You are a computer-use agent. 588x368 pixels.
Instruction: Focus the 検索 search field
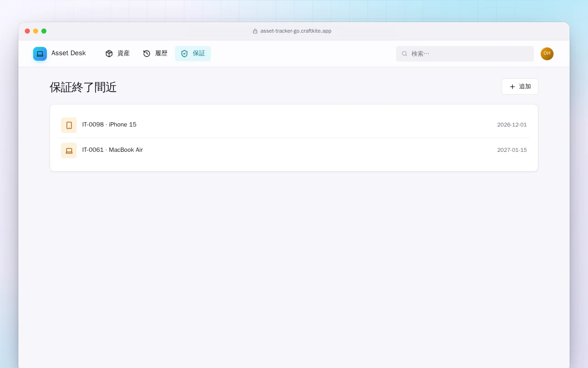[x=465, y=54]
